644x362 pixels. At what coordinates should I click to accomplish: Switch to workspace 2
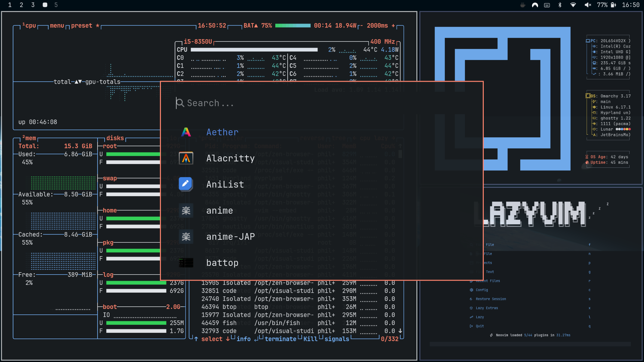[x=21, y=5]
